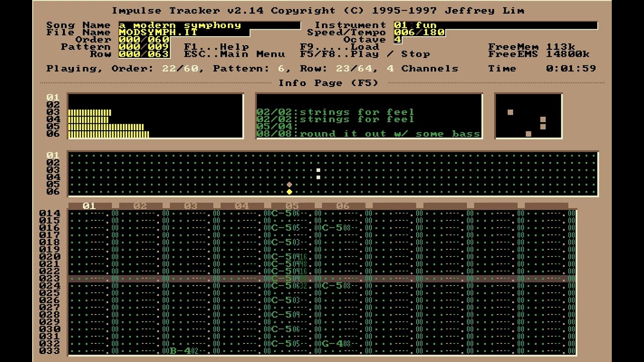644x362 pixels.
Task: Click the channel 05 C-5 note in row 018
Action: (282, 242)
